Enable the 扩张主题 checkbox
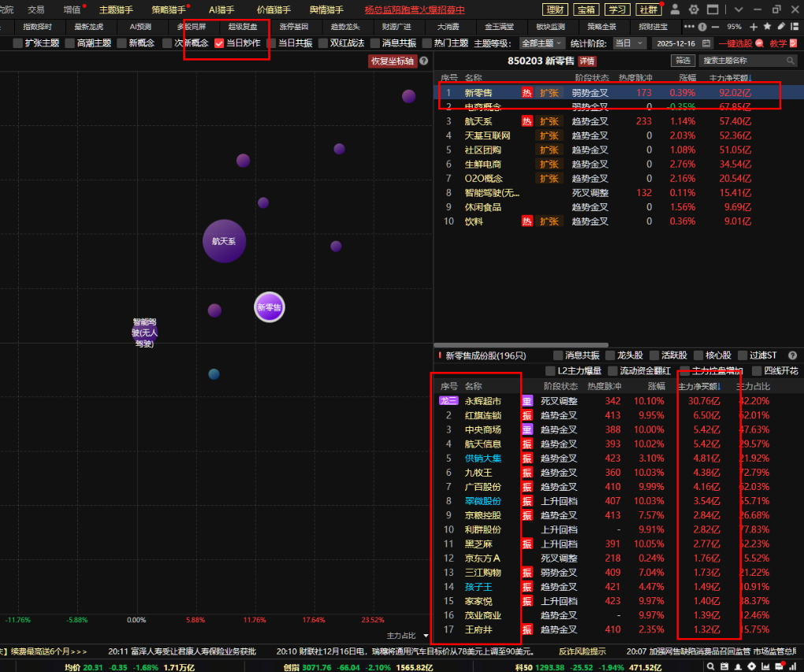 pyautogui.click(x=18, y=43)
